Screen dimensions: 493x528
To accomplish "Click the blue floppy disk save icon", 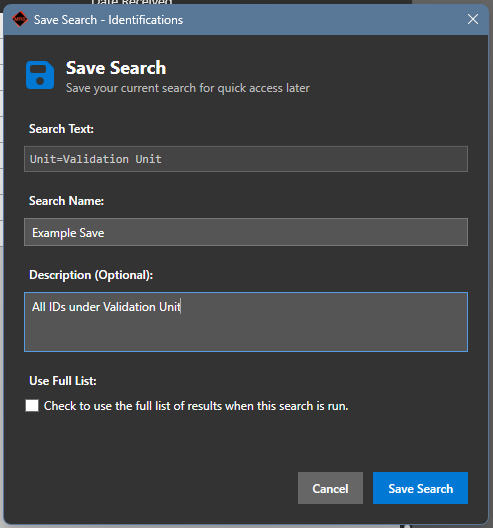I will coord(40,75).
